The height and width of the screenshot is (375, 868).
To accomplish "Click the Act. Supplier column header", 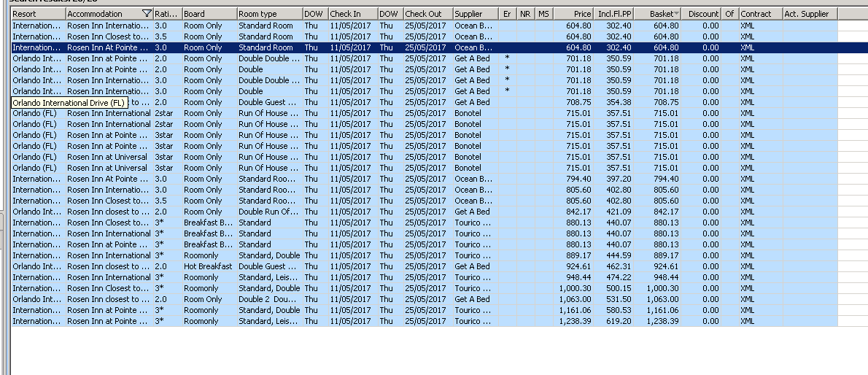I will 810,14.
